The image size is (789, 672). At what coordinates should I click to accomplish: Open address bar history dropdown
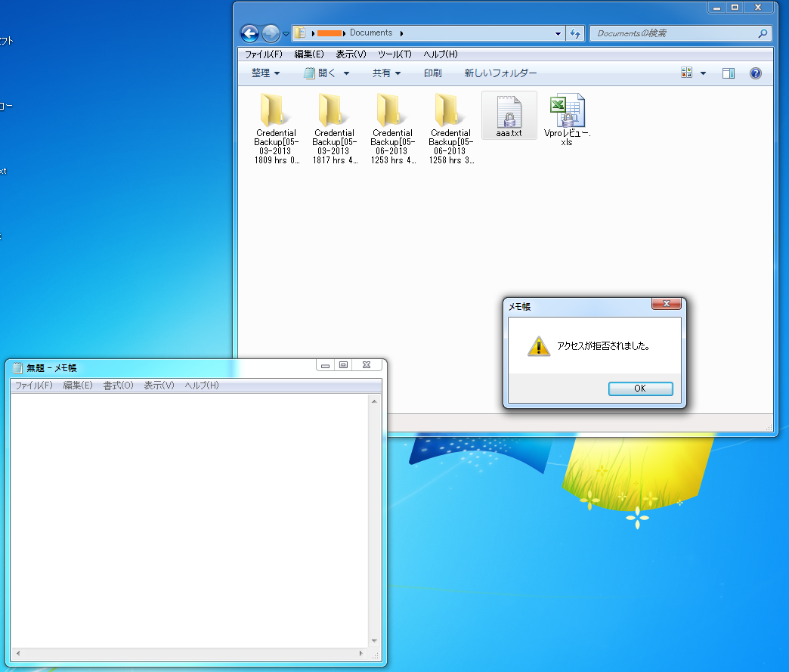(x=558, y=34)
